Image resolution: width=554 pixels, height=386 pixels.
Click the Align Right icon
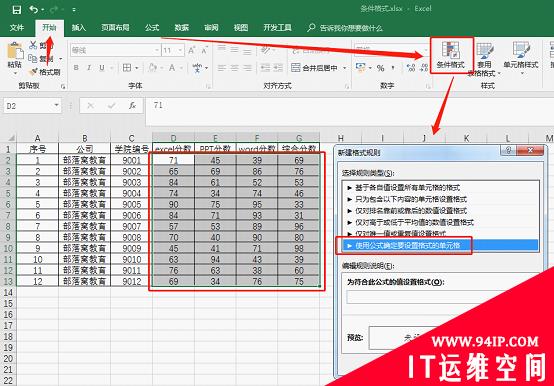pos(248,67)
